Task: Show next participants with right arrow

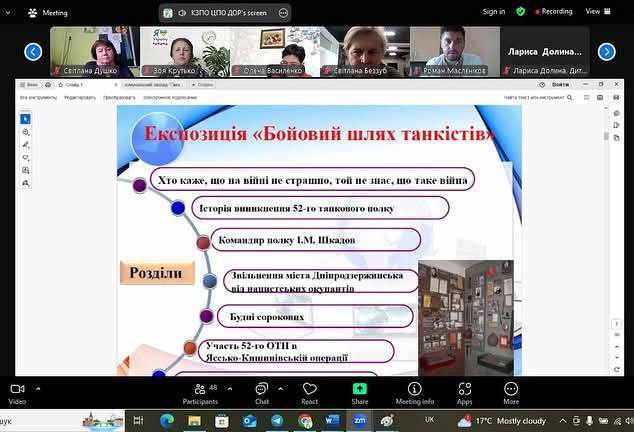Action: point(606,51)
